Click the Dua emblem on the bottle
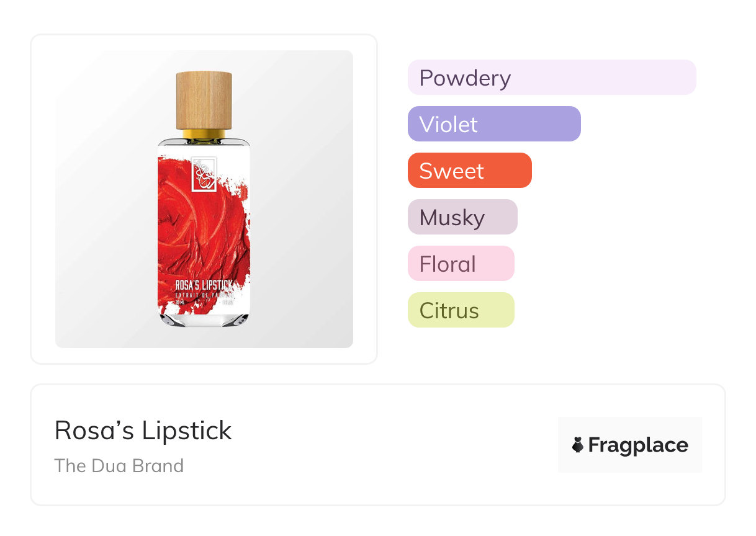Screen dimensions: 756x536 [x=204, y=174]
